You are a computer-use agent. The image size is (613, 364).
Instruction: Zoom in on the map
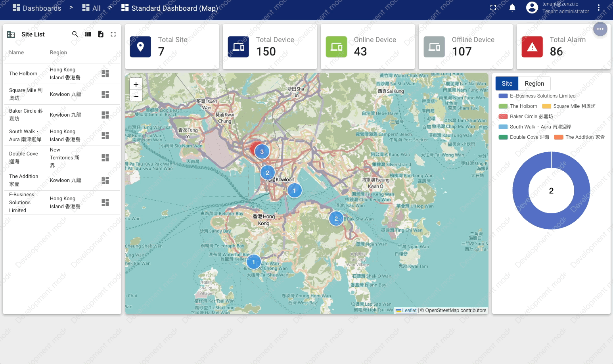click(x=136, y=84)
